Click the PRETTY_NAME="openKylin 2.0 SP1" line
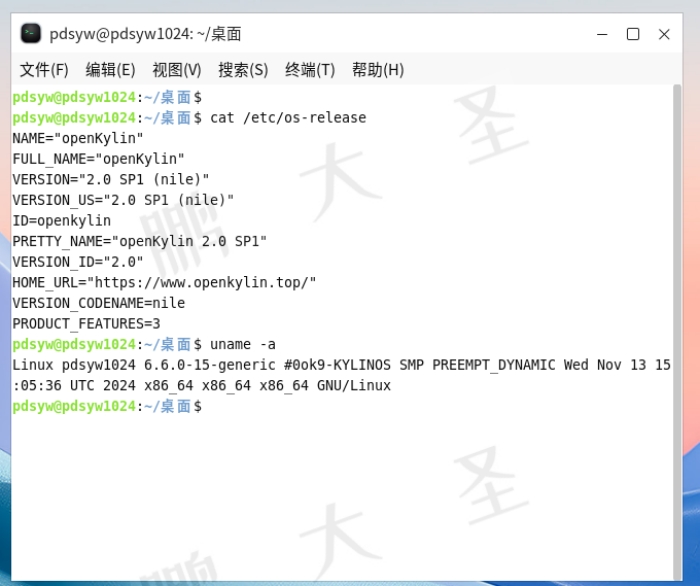Viewport: 700px width, 586px height. pyautogui.click(x=139, y=241)
